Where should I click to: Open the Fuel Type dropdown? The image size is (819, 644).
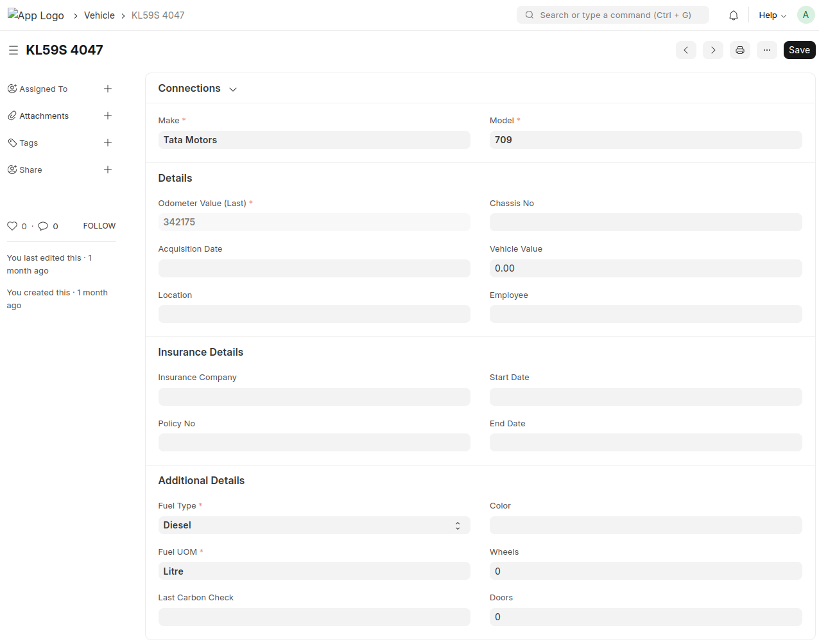click(x=314, y=525)
